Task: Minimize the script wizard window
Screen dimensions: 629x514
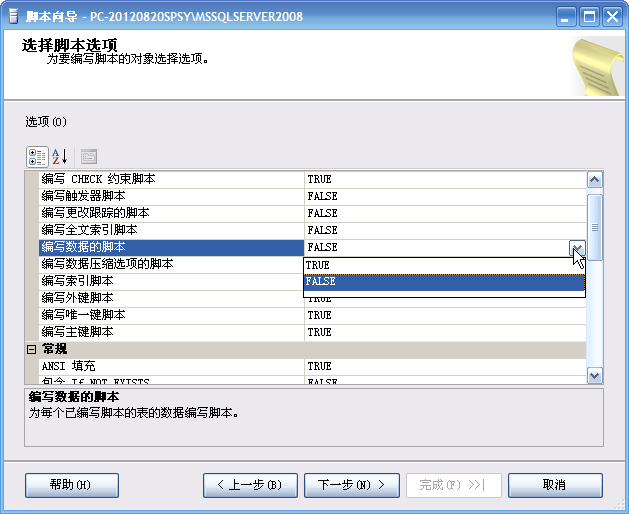Action: [566, 17]
